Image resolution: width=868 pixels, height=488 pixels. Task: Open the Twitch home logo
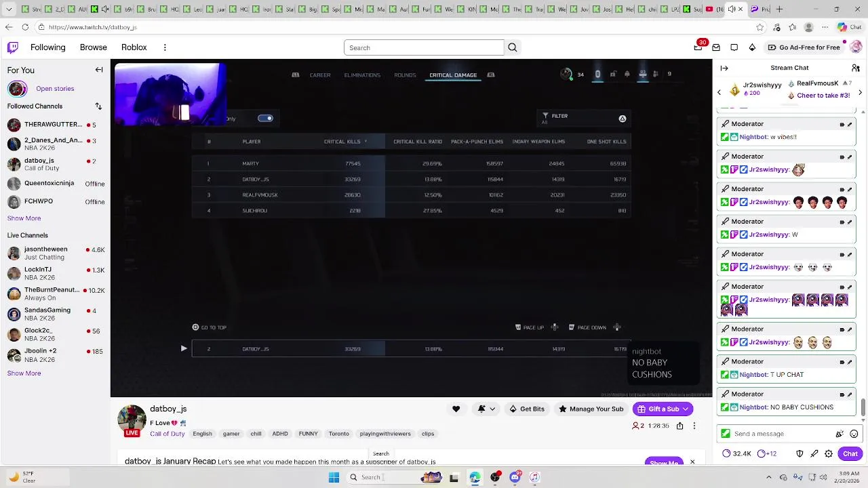tap(13, 47)
